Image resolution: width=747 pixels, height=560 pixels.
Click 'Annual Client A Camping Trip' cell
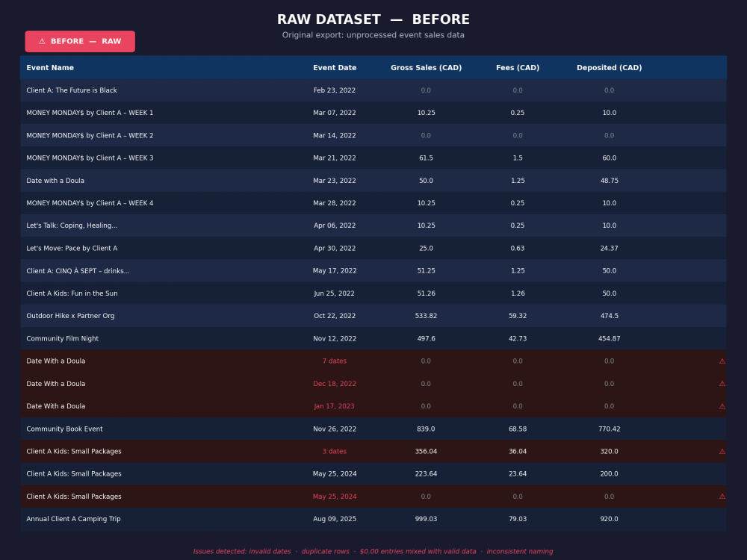(x=73, y=519)
